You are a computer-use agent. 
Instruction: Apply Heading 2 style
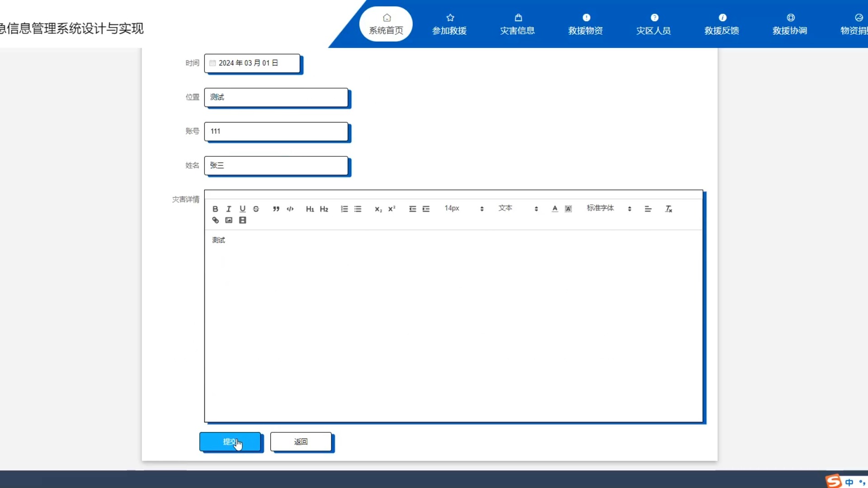[x=324, y=209]
